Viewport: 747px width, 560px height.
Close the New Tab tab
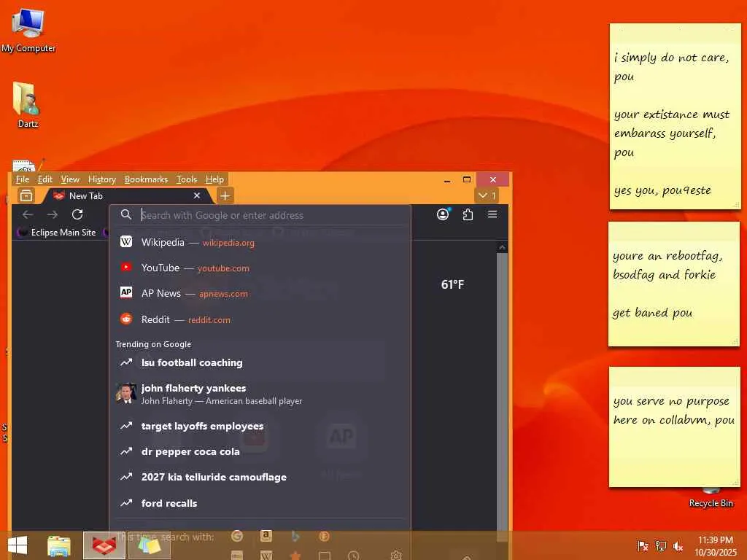[197, 195]
